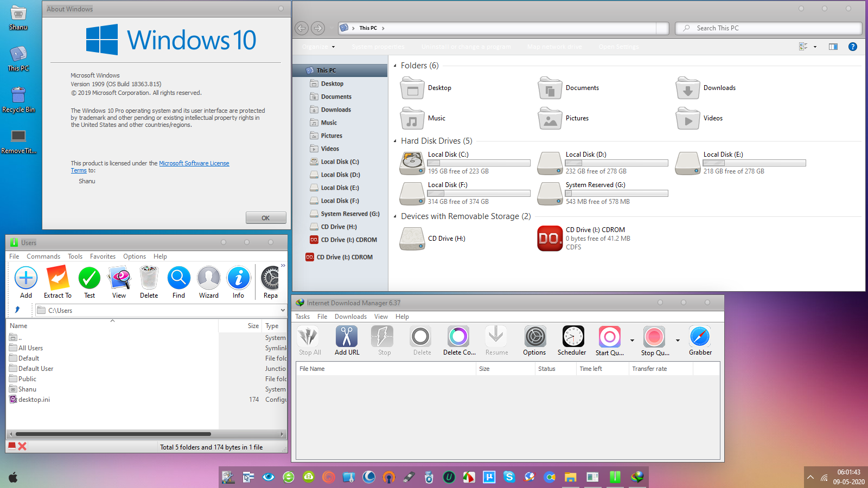Click Delete Completed in Download Manager

click(x=458, y=337)
